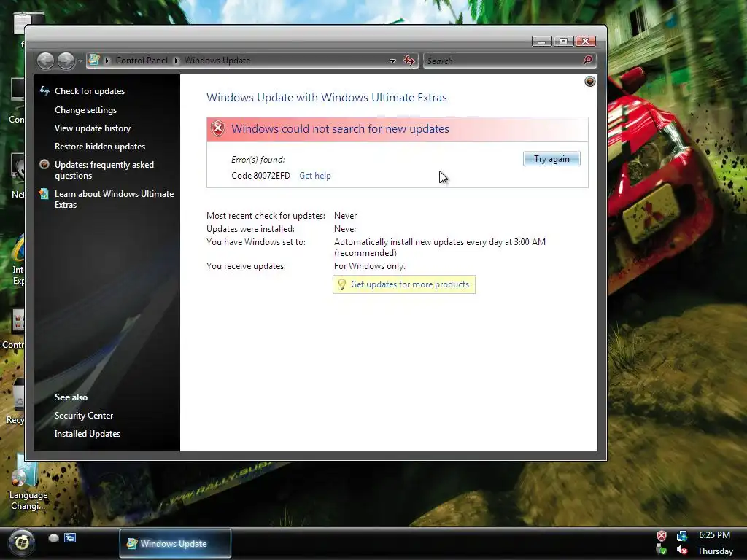Click the Get help link
Screen dimensions: 747x560
pyautogui.click(x=315, y=176)
